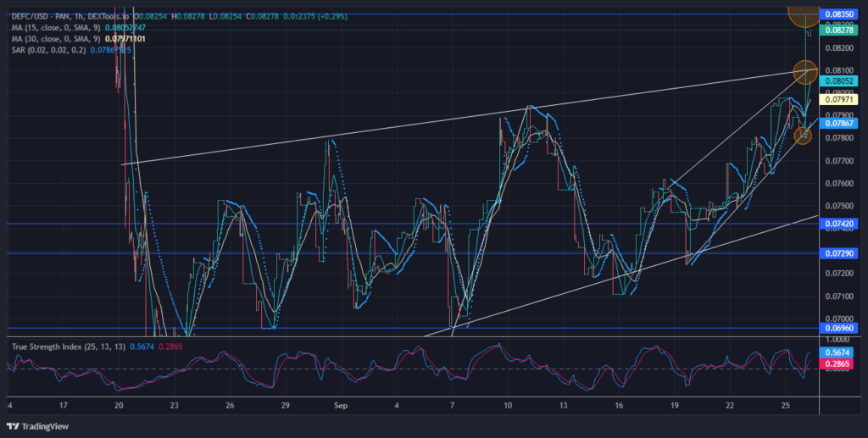Image resolution: width=868 pixels, height=438 pixels.
Task: Click the 0.06960 horizontal line price label
Action: click(838, 328)
